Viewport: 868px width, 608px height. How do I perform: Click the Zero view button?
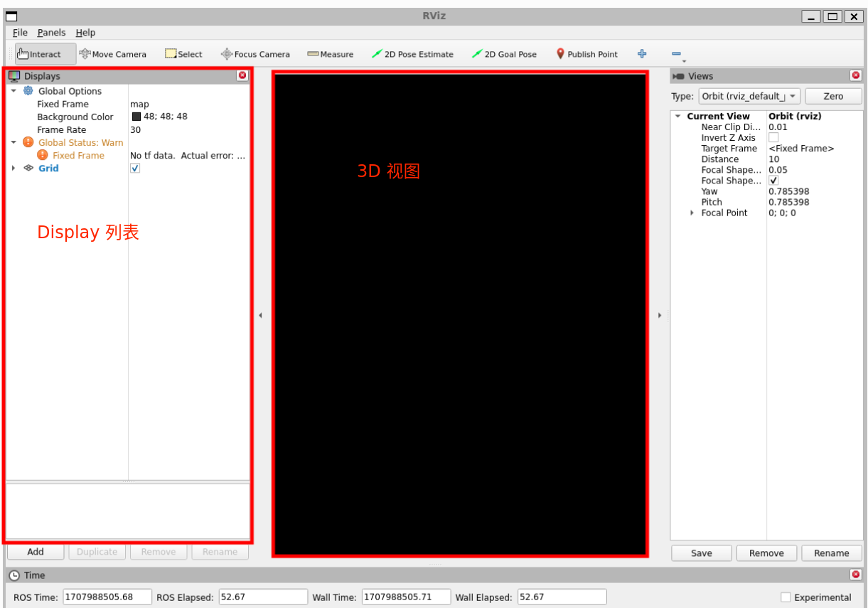[833, 96]
